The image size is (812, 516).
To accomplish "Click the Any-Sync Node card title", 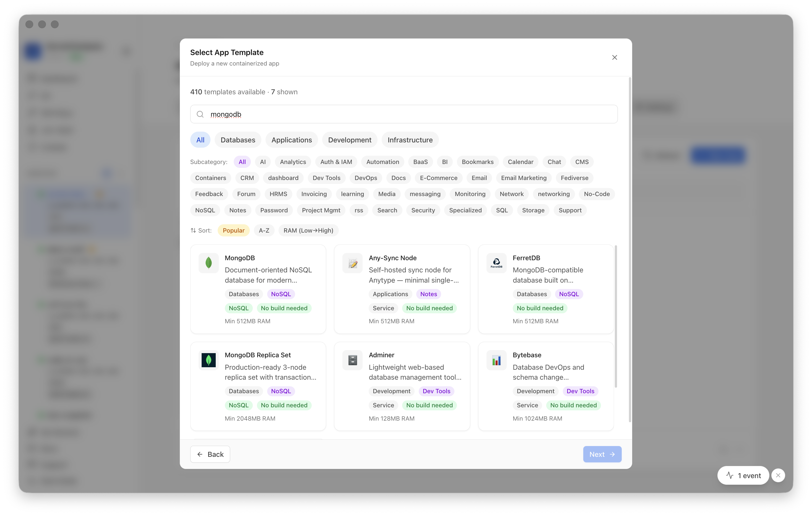I will pyautogui.click(x=392, y=258).
